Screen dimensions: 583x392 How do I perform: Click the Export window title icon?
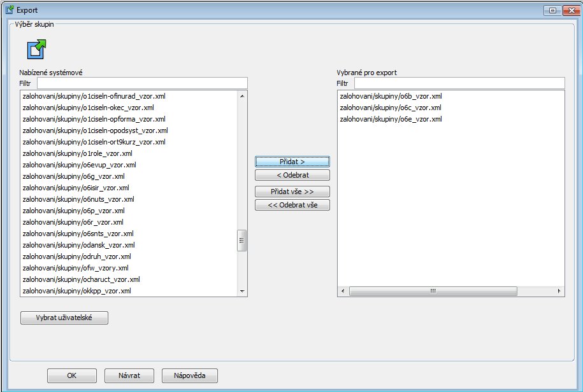coord(9,10)
